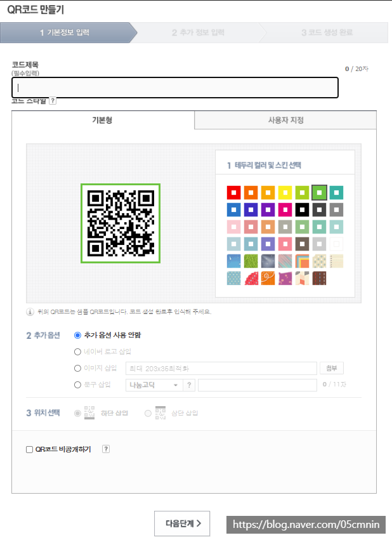Select 이미지 삽입 radio option

click(77, 368)
